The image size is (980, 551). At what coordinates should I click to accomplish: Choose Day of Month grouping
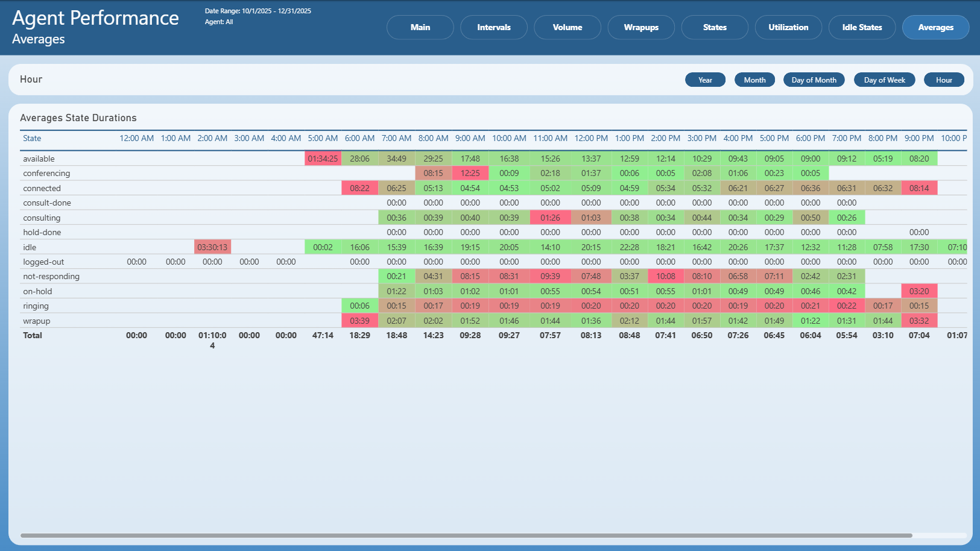814,80
